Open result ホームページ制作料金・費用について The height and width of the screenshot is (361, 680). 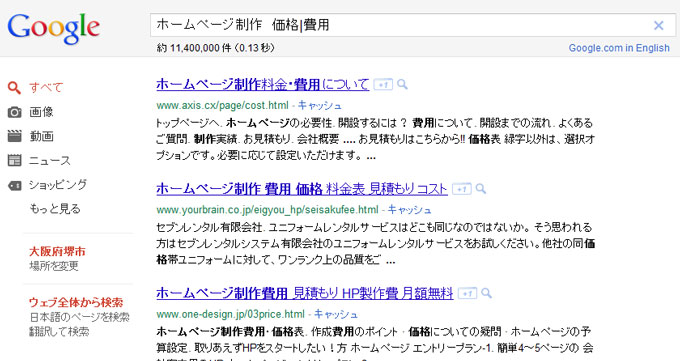[263, 84]
